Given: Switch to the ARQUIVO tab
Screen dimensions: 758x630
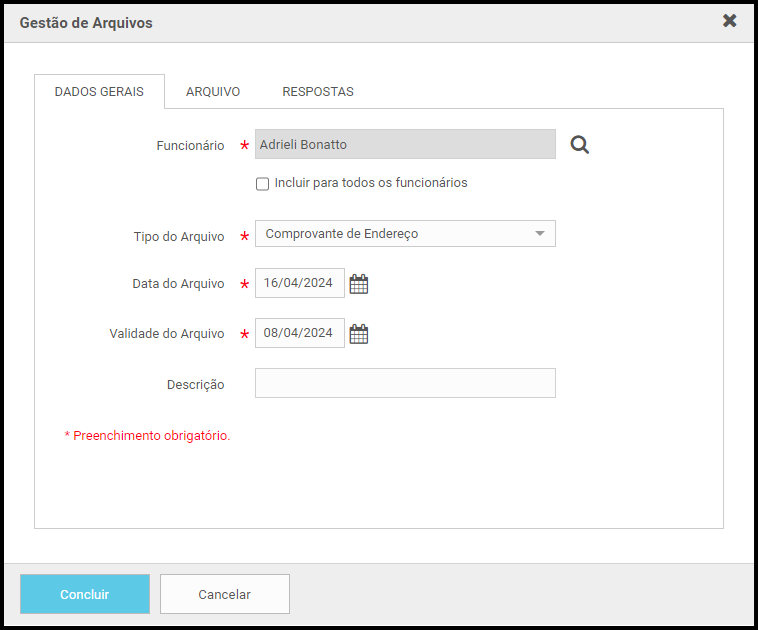Looking at the screenshot, I should 213,92.
